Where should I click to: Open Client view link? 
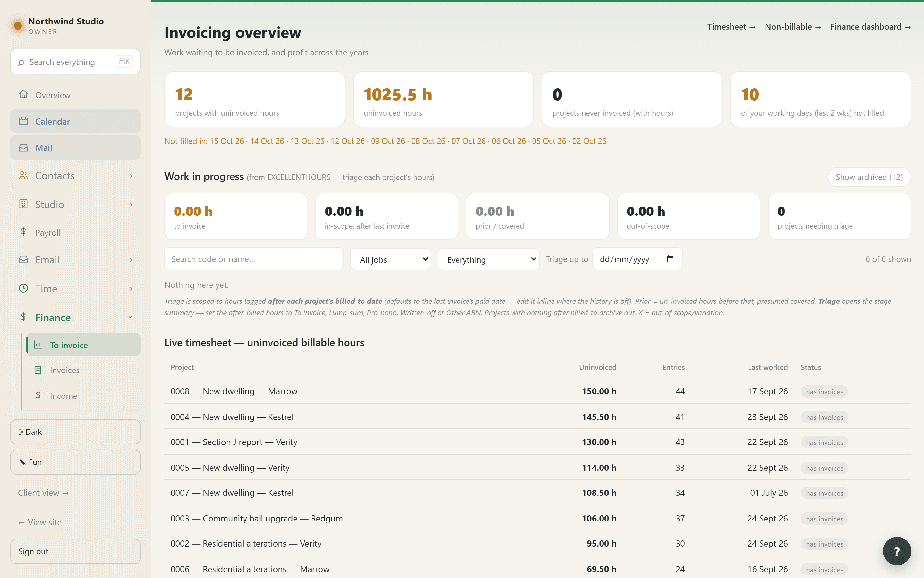(43, 493)
